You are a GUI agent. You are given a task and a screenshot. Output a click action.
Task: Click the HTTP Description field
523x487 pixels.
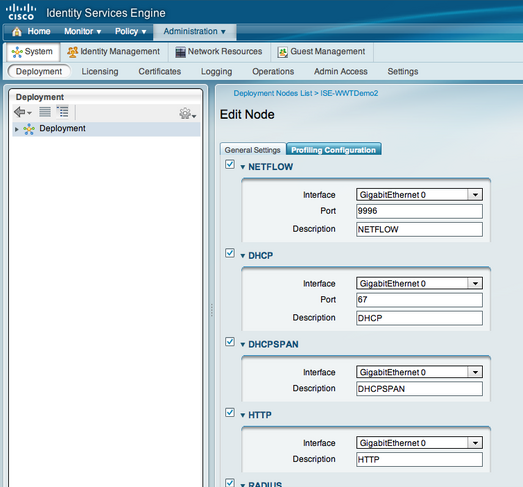(x=419, y=459)
